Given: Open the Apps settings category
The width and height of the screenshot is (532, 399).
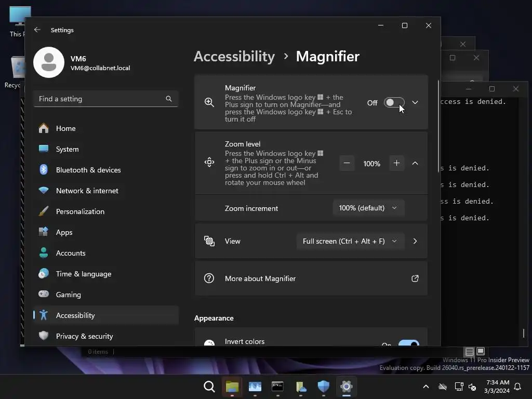Looking at the screenshot, I should pyautogui.click(x=106, y=232).
